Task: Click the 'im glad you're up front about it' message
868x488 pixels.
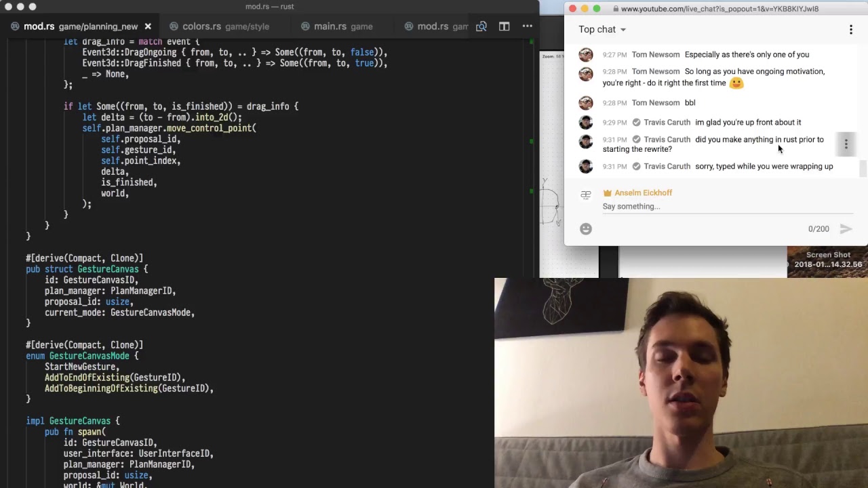Action: point(748,123)
